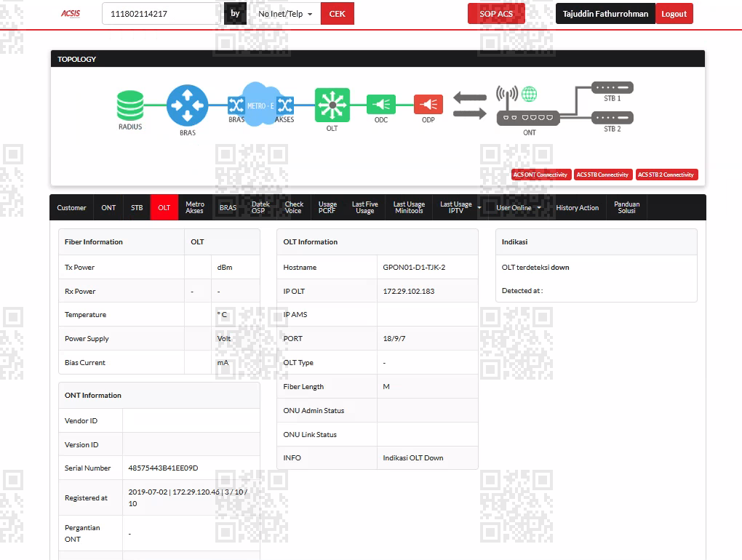Select the active OLT tab
The height and width of the screenshot is (560, 742).
click(164, 207)
